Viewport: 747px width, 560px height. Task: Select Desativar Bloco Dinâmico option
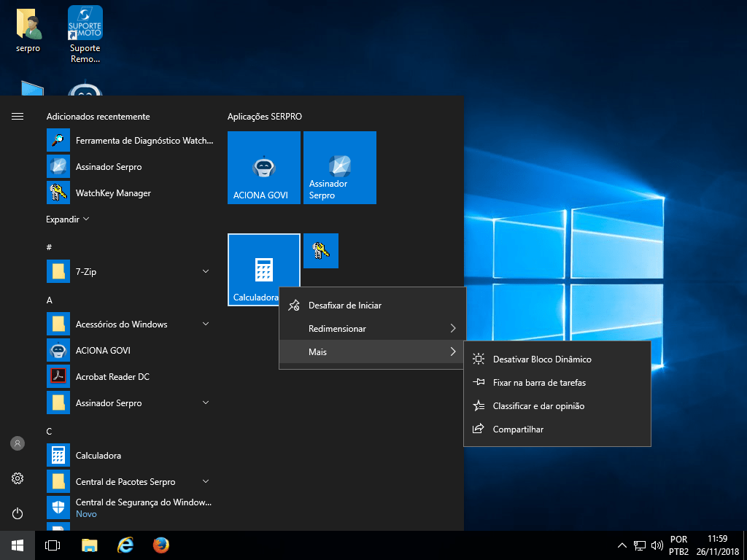tap(541, 359)
